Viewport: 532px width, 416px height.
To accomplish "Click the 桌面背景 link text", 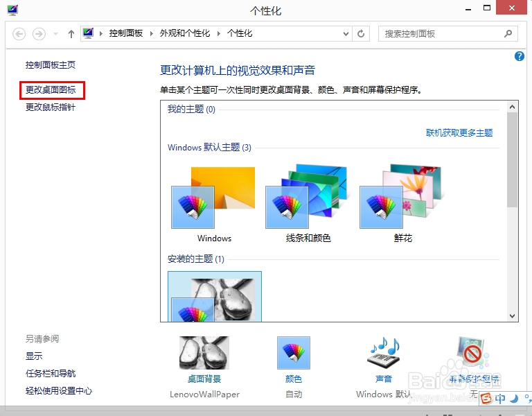I will pos(204,379).
